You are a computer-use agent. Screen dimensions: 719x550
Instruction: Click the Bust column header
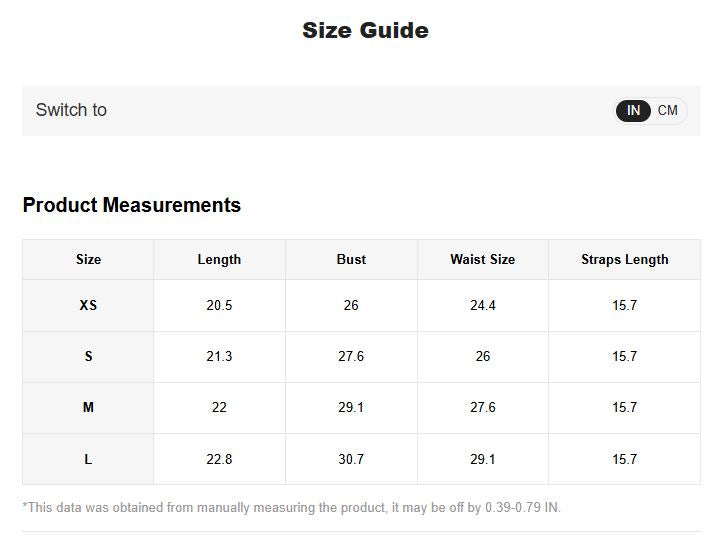tap(351, 259)
